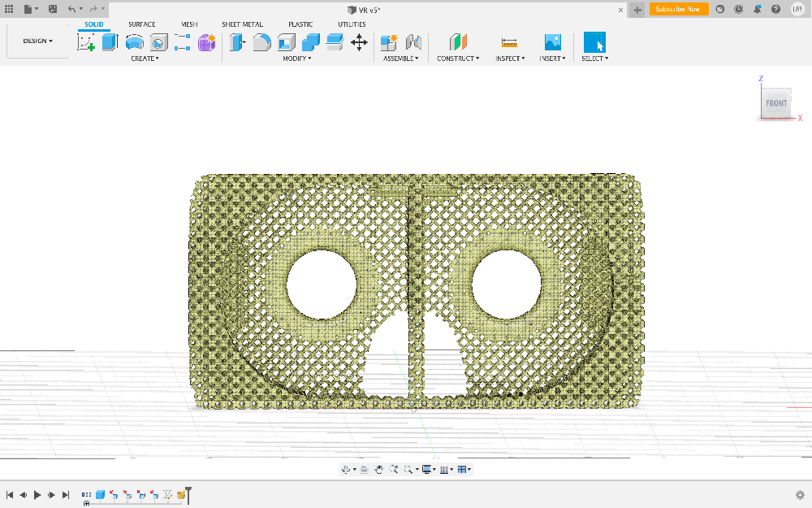Open the Measure tool under Inspect
This screenshot has height=508, width=812.
coord(509,42)
